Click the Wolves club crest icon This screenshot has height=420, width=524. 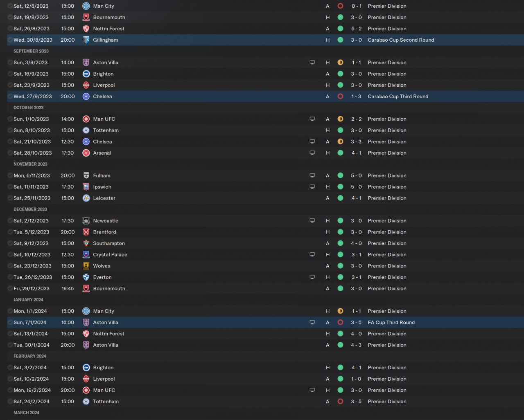86,266
